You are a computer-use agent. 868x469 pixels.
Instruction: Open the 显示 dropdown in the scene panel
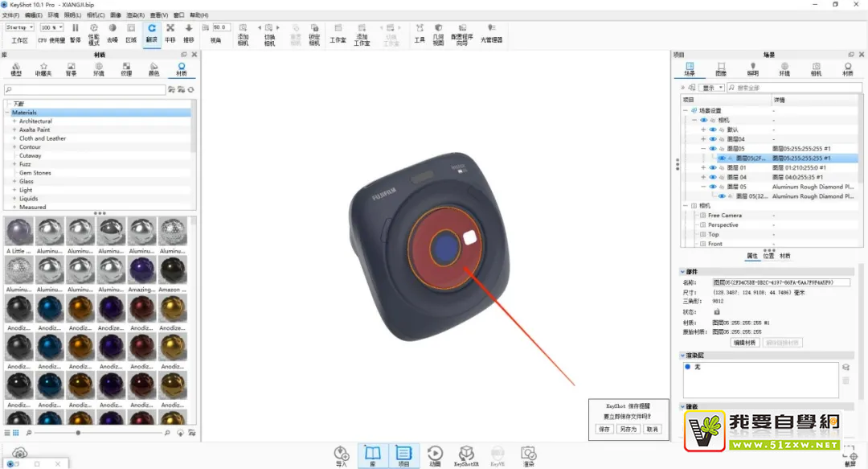pyautogui.click(x=711, y=88)
